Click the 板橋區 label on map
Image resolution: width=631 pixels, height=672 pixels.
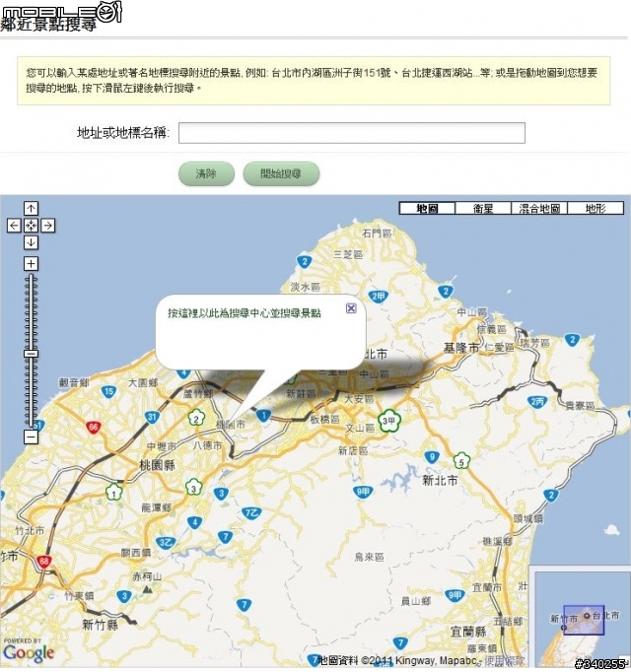click(324, 419)
